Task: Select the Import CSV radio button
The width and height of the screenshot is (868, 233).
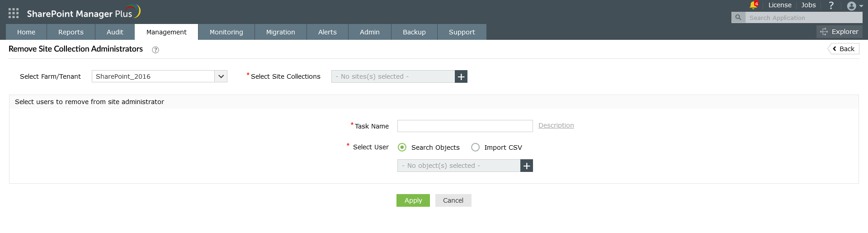Action: [475, 147]
